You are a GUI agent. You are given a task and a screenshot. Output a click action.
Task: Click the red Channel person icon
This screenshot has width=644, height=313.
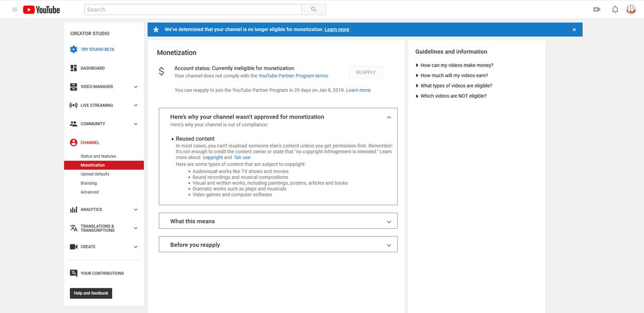[74, 143]
